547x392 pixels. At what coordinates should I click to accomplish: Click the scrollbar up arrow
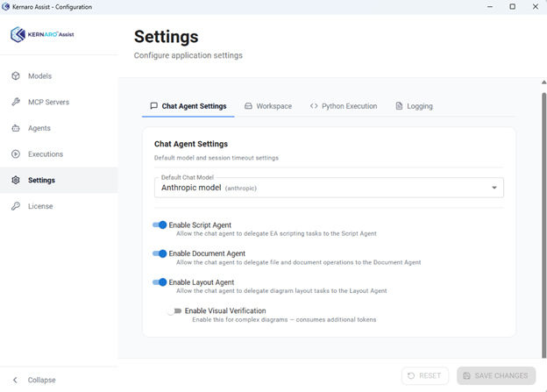[543, 82]
